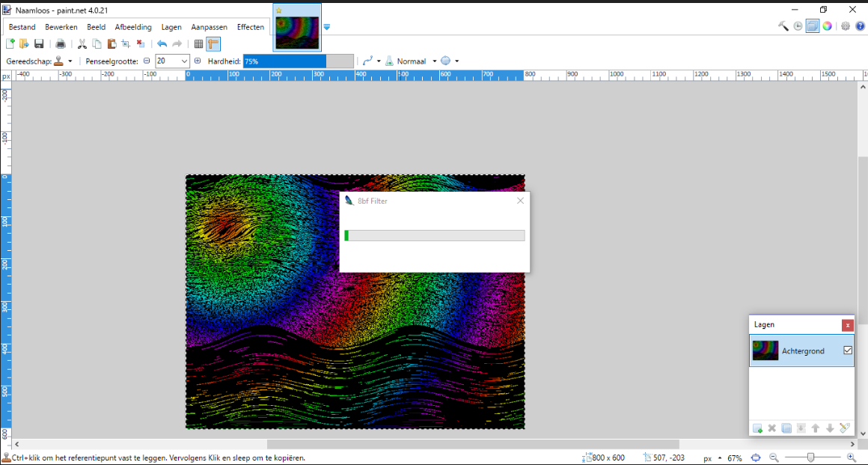The height and width of the screenshot is (465, 868).
Task: Open the selection clipping mode dropdown with the globe icon
Action: (450, 61)
